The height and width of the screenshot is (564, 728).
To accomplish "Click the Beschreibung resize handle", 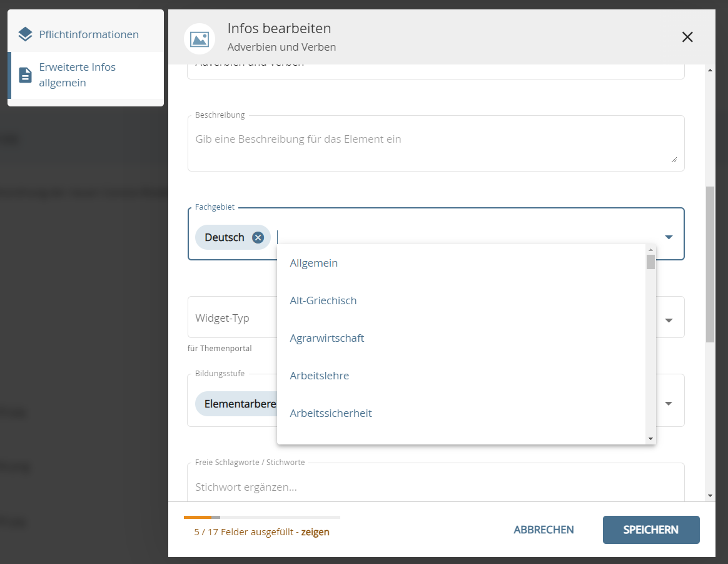I will (674, 160).
